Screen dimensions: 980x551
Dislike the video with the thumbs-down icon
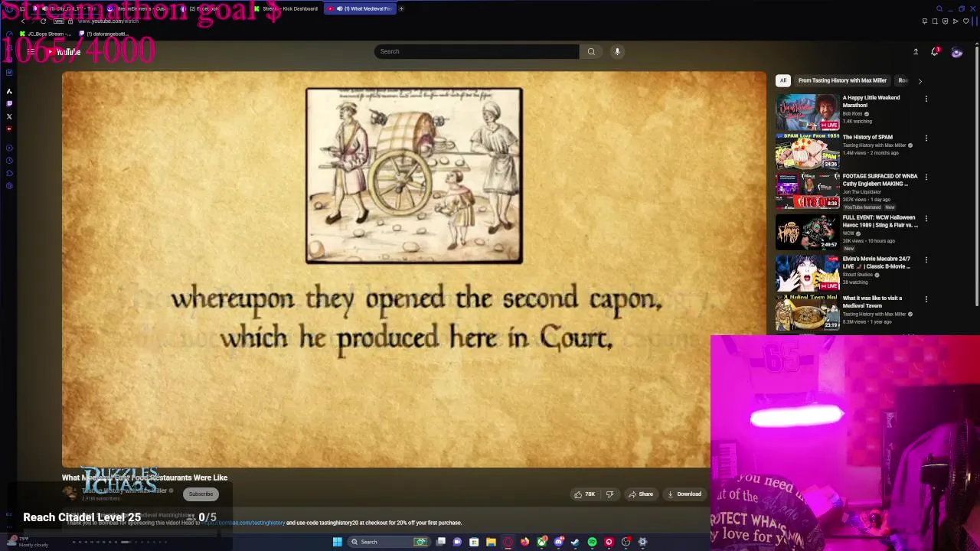coord(609,494)
